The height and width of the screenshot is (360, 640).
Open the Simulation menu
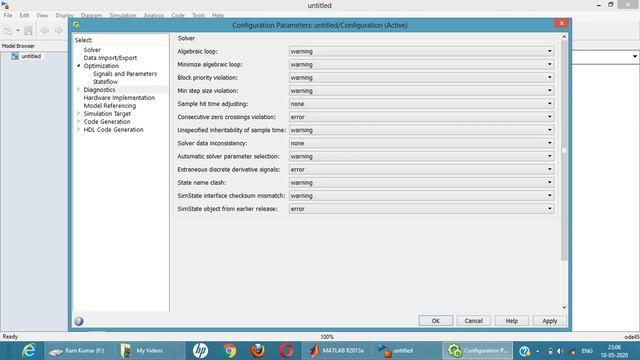click(x=122, y=16)
